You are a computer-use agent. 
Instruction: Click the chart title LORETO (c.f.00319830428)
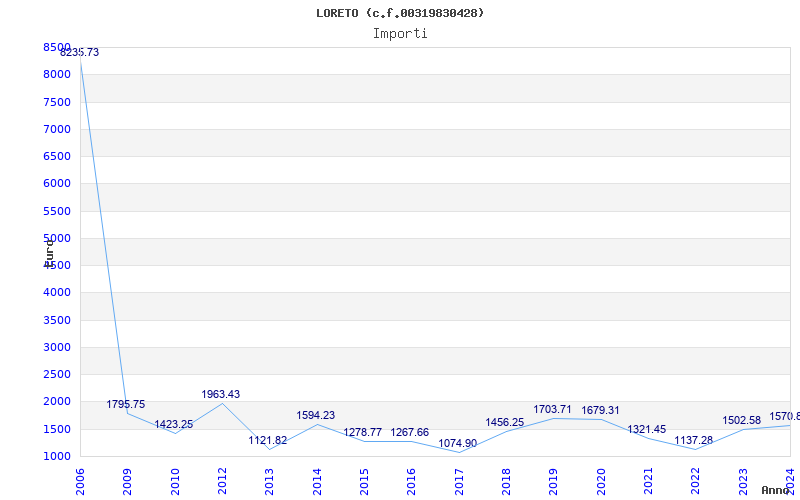[400, 13]
